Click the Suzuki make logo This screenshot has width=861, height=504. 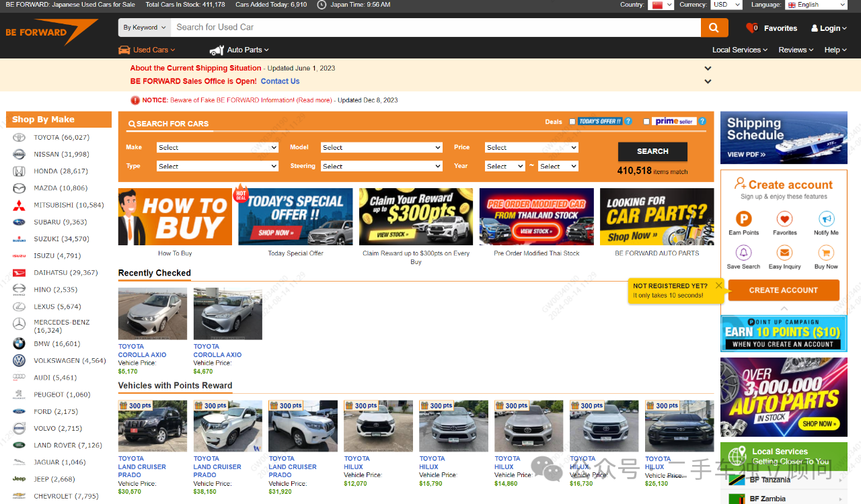[19, 239]
